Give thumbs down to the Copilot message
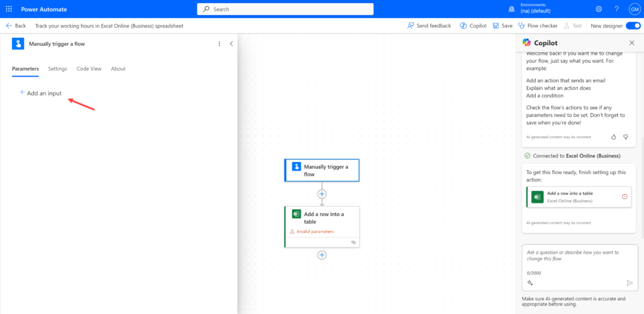Image resolution: width=644 pixels, height=314 pixels. [626, 137]
